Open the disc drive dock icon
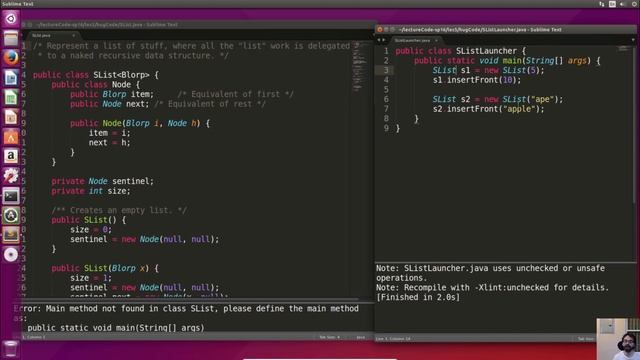640x360 pixels. pyautogui.click(x=11, y=254)
